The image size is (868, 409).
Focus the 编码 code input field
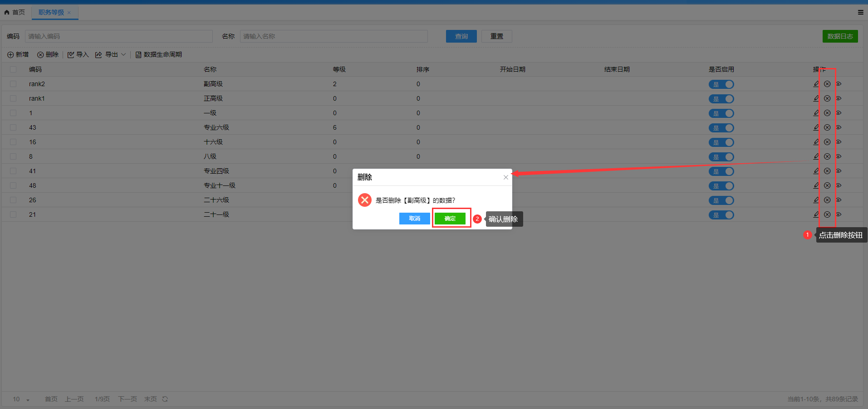(119, 36)
